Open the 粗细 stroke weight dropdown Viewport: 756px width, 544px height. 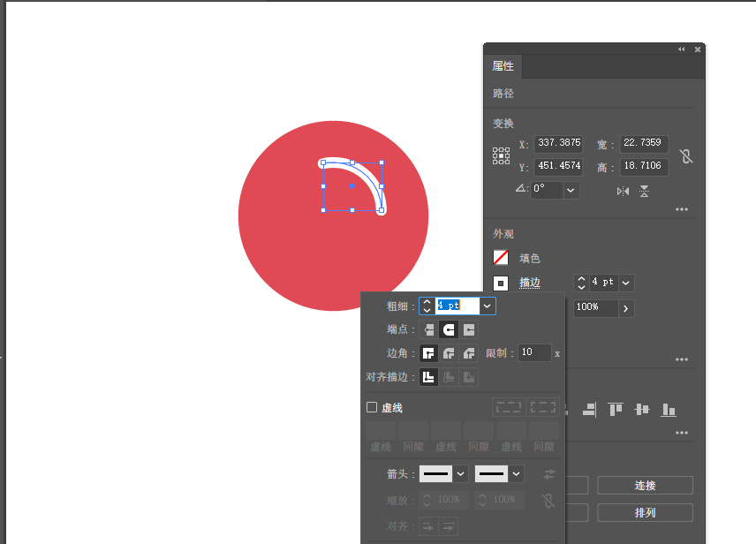point(488,306)
